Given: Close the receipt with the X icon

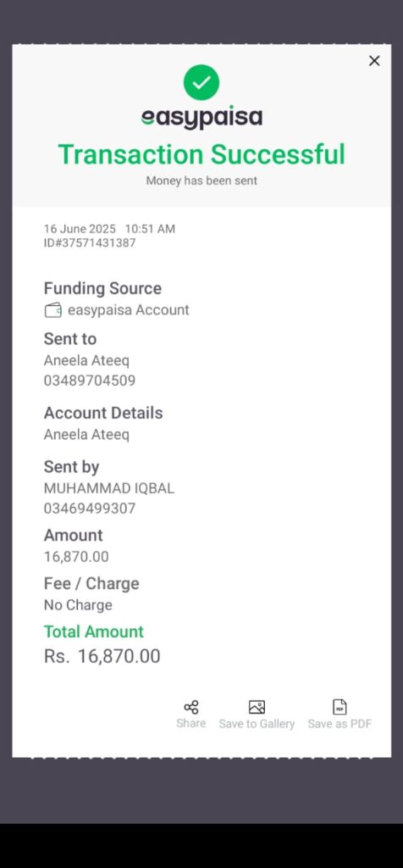Looking at the screenshot, I should point(374,61).
